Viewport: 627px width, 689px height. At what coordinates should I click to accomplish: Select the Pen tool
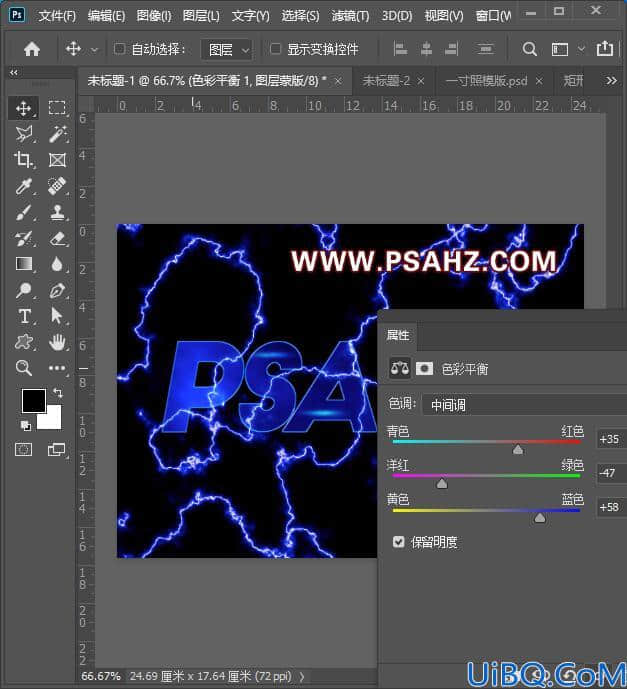[58, 290]
